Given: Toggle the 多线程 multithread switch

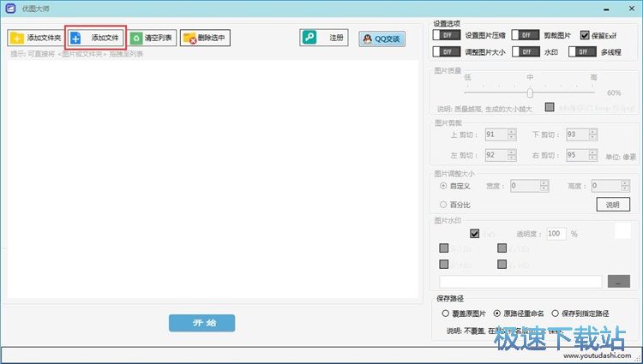Looking at the screenshot, I should pos(582,52).
